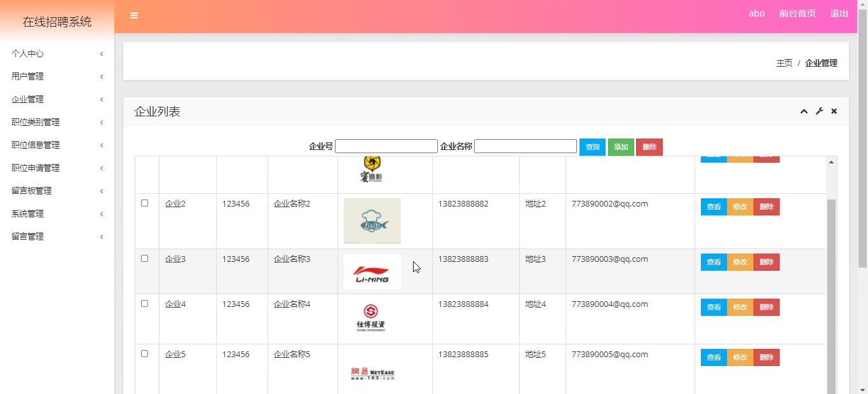The image size is (868, 394).
Task: Open the 企业3 account link
Action: 175,259
